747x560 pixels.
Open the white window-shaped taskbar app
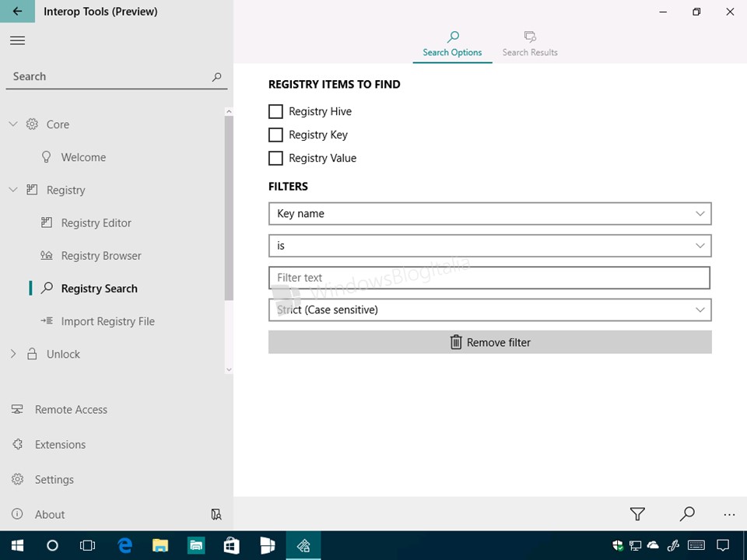point(267,546)
